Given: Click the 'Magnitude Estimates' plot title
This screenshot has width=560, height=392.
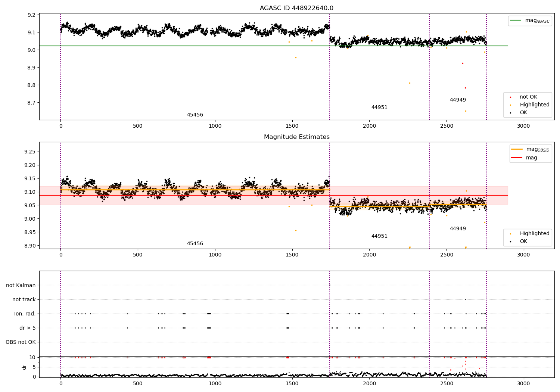Looking at the screenshot, I should click(x=296, y=137).
